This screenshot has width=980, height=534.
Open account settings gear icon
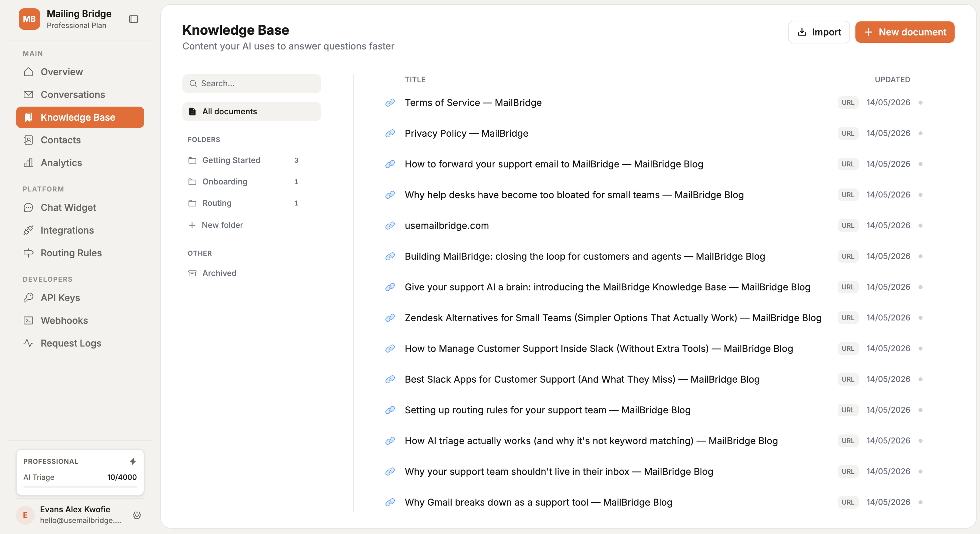pyautogui.click(x=137, y=515)
